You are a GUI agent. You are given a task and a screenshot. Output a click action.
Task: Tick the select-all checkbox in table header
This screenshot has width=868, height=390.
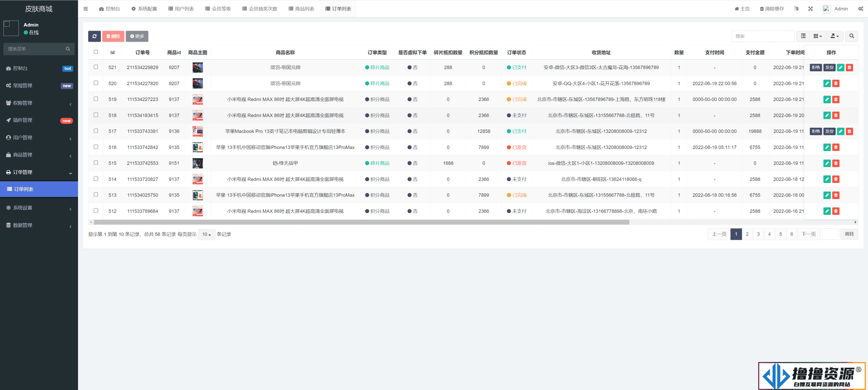coord(96,52)
